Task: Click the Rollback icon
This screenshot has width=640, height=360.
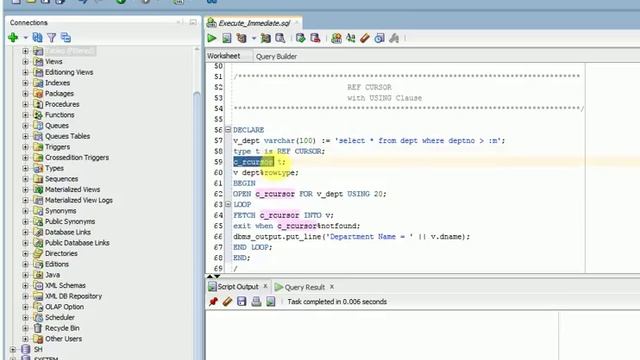Action: point(315,38)
